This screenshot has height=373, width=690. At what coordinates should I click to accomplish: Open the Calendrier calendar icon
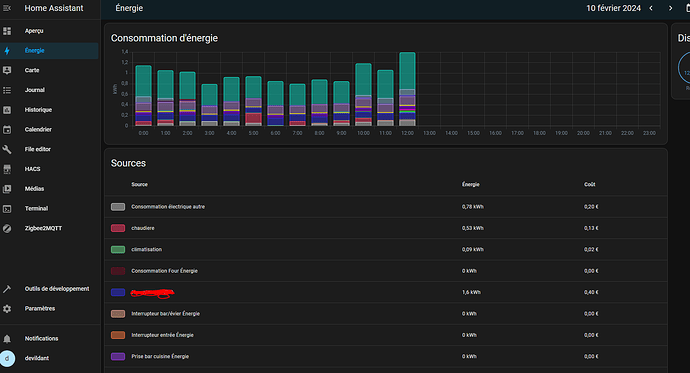pos(7,130)
